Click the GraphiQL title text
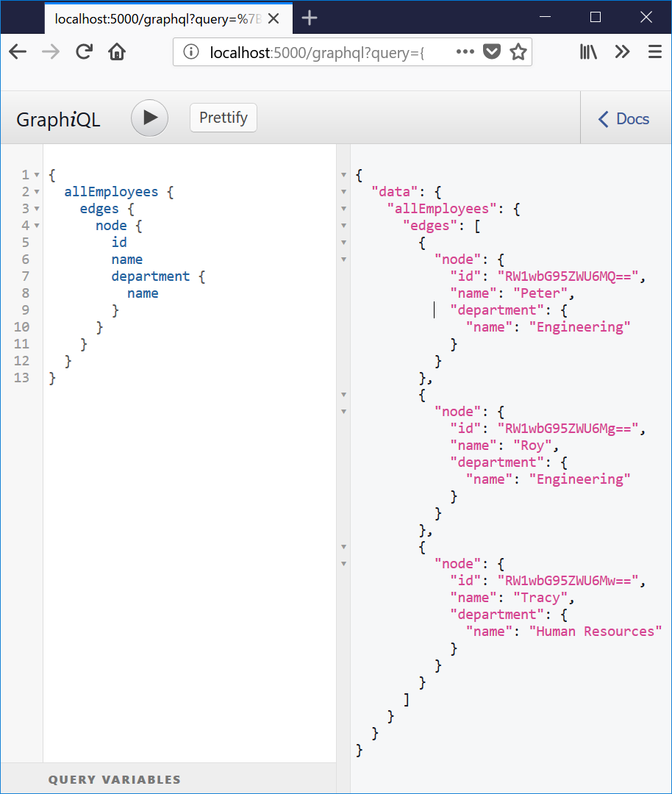Viewport: 672px width, 794px height. point(58,120)
